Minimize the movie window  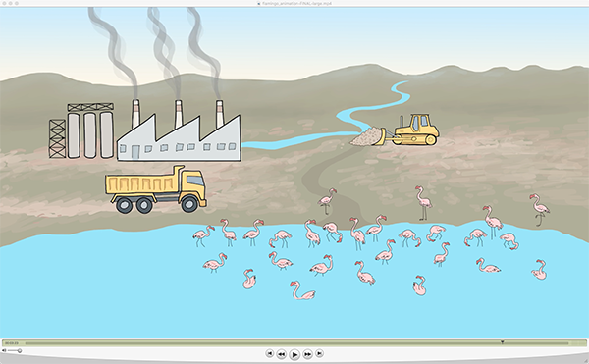coord(11,3)
